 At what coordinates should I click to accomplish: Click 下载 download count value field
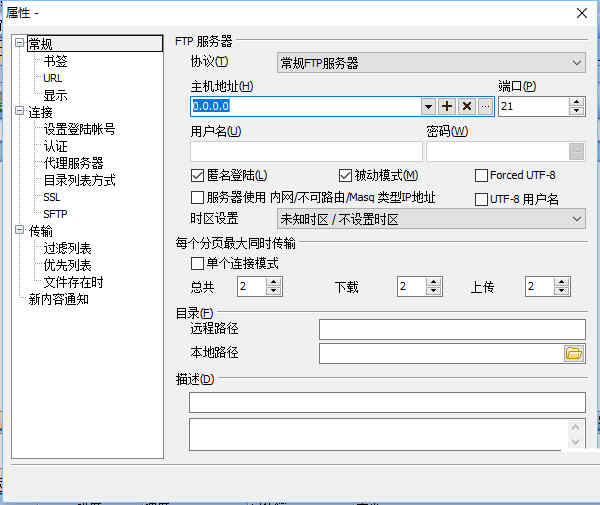(412, 287)
